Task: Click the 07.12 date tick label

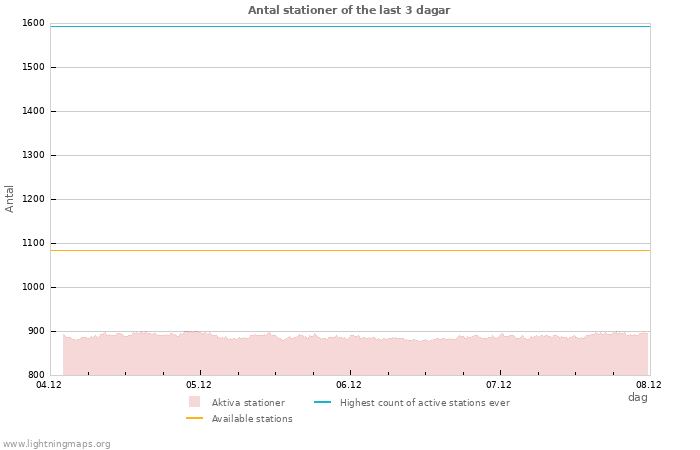Action: (x=499, y=384)
